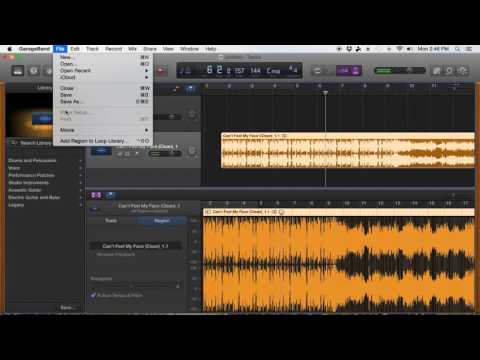Screen dimensions: 480x360
Task: Click the Quick Help question mark button
Action: pyautogui.click(x=34, y=71)
